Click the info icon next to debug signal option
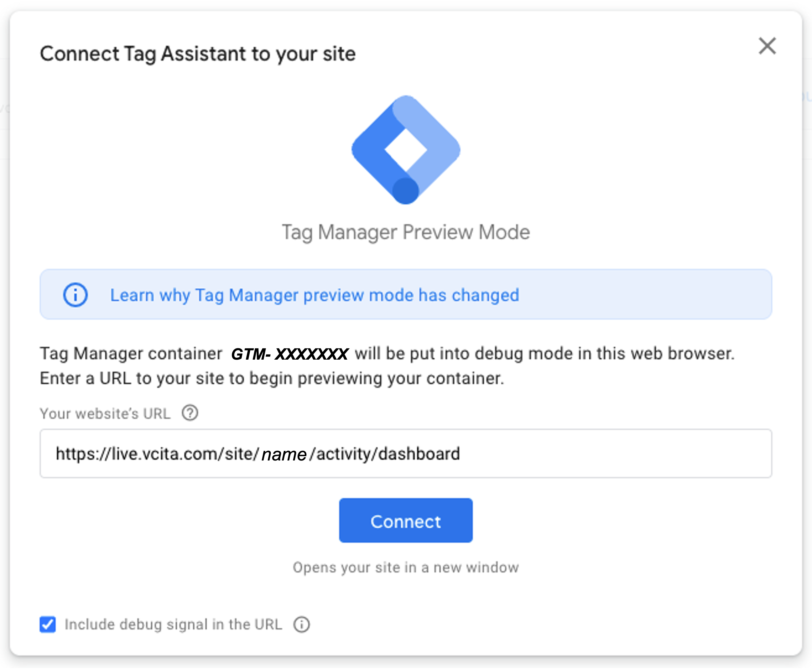The height and width of the screenshot is (669, 812). click(x=301, y=624)
